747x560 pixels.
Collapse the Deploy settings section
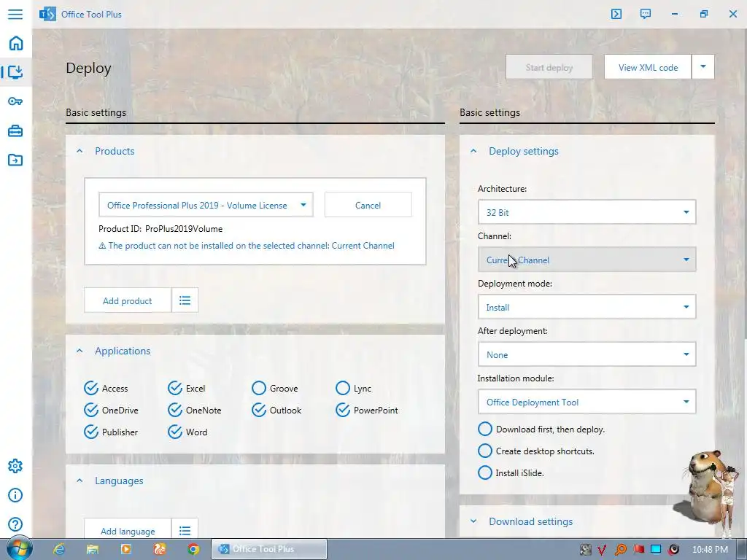[x=473, y=151]
